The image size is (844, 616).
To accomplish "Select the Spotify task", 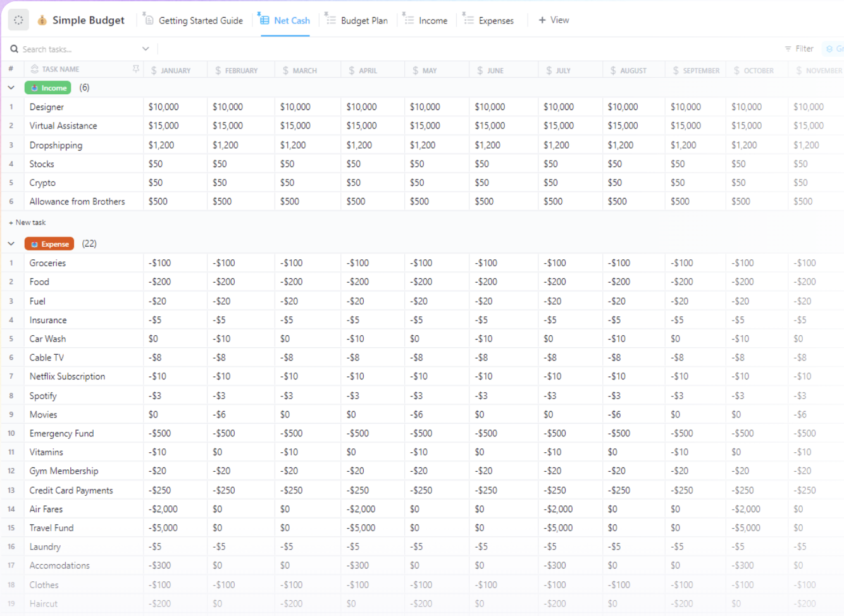I will pos(43,396).
